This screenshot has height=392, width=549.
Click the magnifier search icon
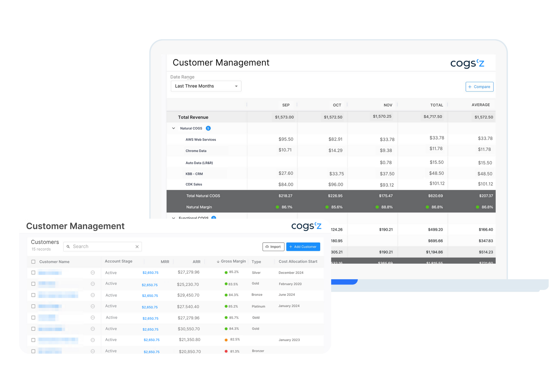(68, 247)
